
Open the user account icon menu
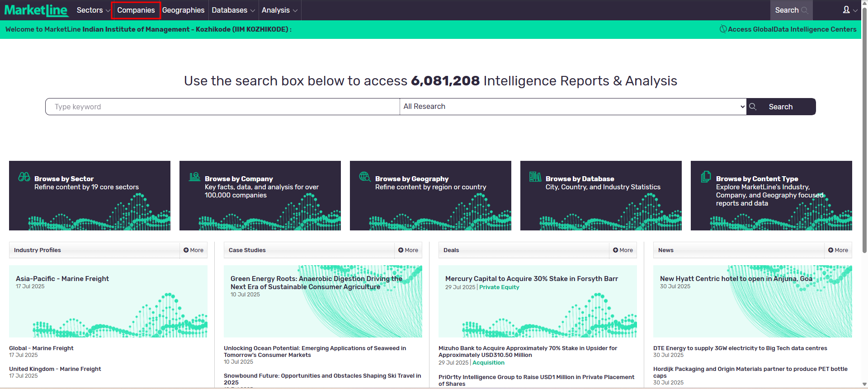[x=849, y=10]
